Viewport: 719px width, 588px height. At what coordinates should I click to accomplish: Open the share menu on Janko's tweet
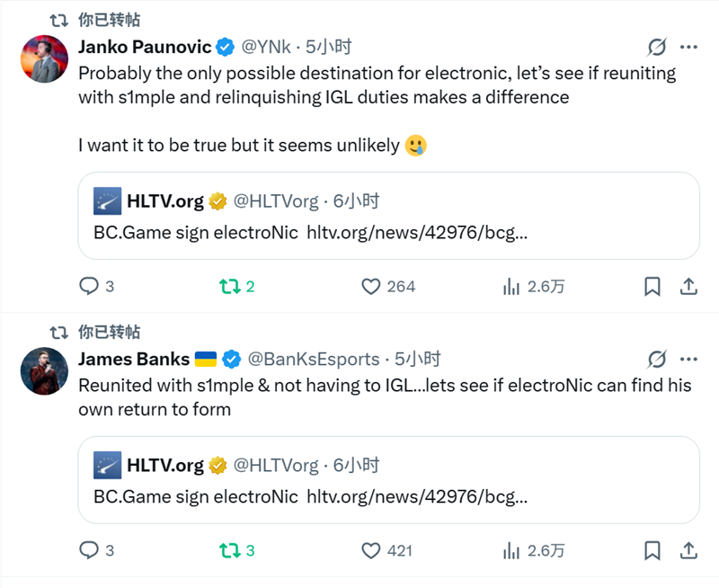689,286
